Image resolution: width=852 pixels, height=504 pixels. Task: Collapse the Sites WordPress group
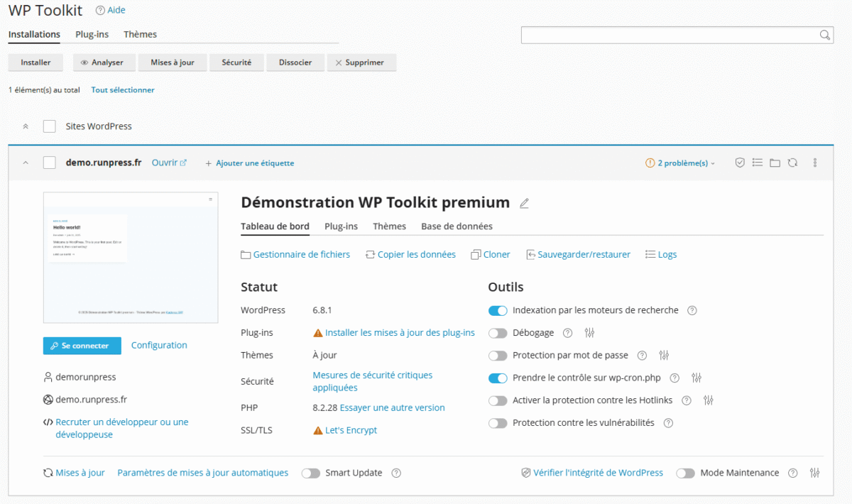(26, 126)
